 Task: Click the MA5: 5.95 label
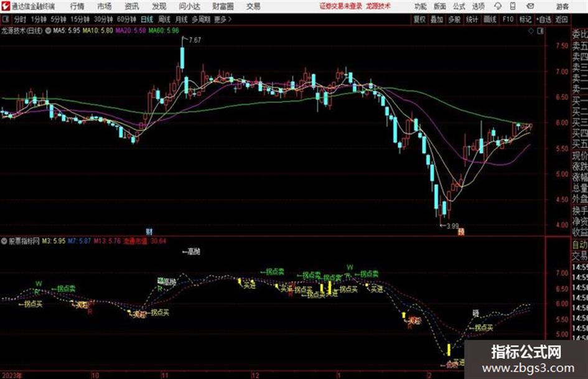(x=67, y=30)
